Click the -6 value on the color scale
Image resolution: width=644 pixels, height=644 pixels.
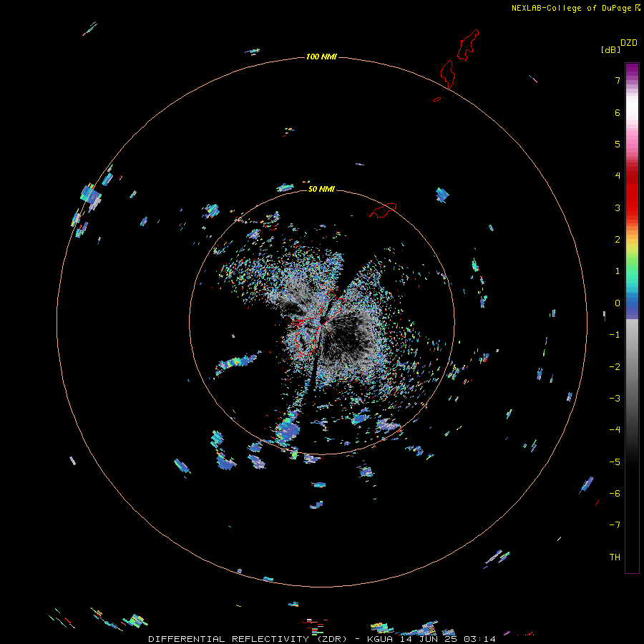click(615, 494)
